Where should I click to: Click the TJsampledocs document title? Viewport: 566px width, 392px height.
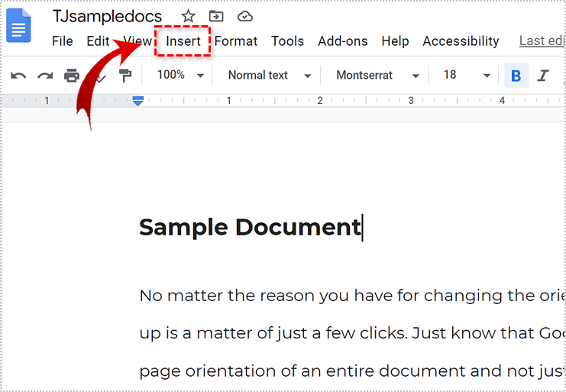(108, 16)
